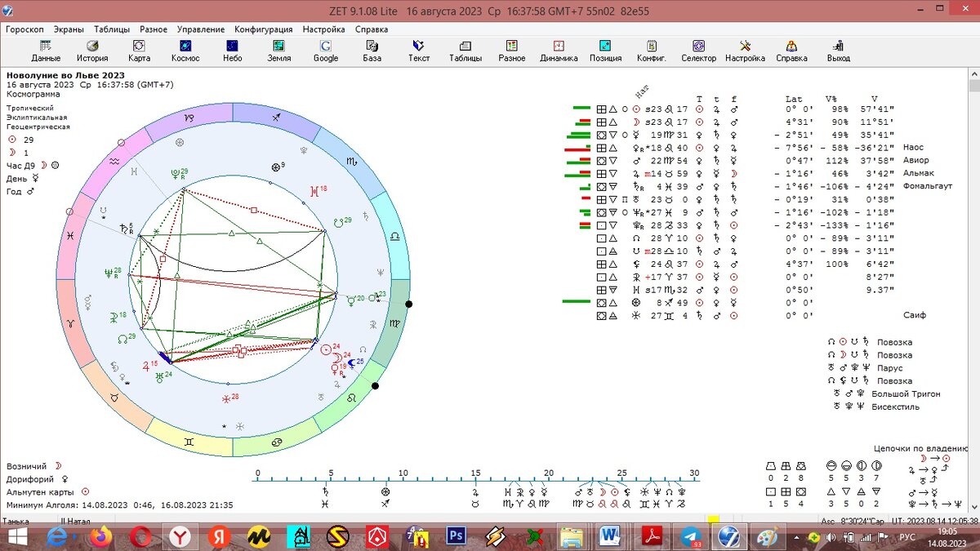The height and width of the screenshot is (551, 980).
Task: Open the База database icon
Action: [372, 51]
